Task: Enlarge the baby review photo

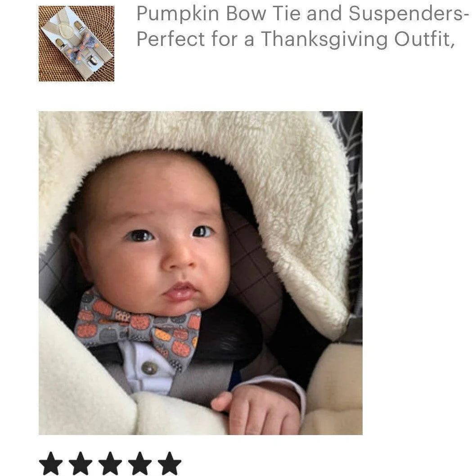Action: coord(201,273)
